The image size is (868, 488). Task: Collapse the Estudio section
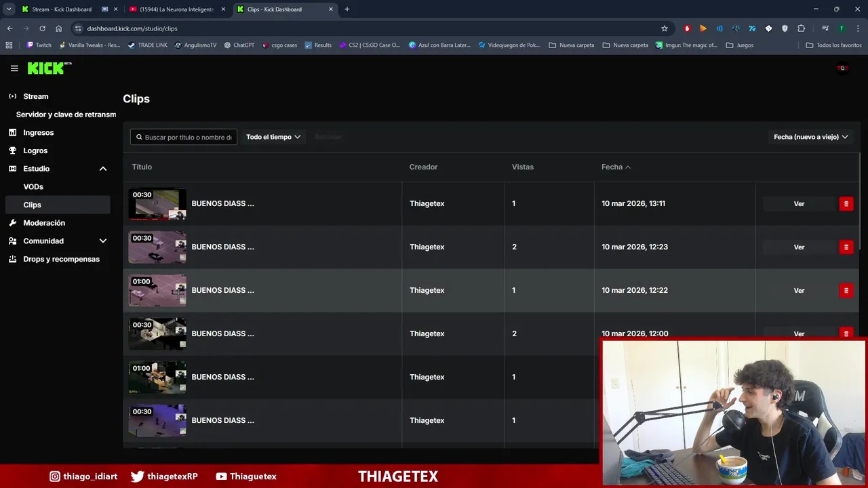(x=103, y=169)
